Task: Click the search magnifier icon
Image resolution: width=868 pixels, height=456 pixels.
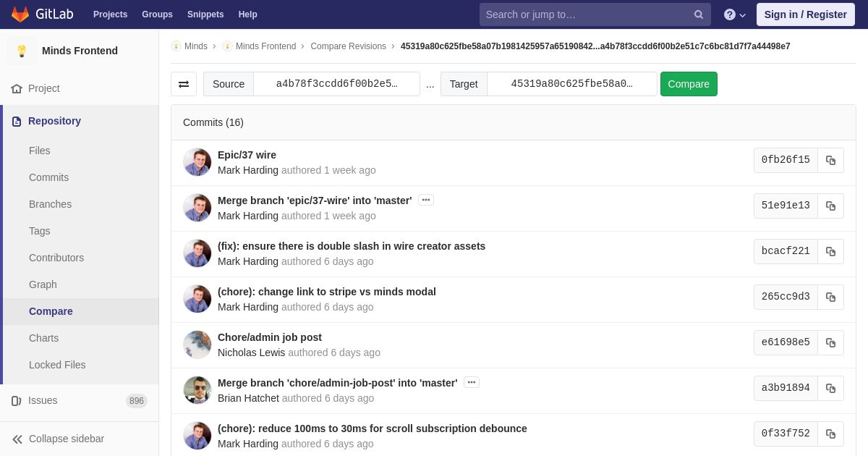Action: [x=698, y=14]
